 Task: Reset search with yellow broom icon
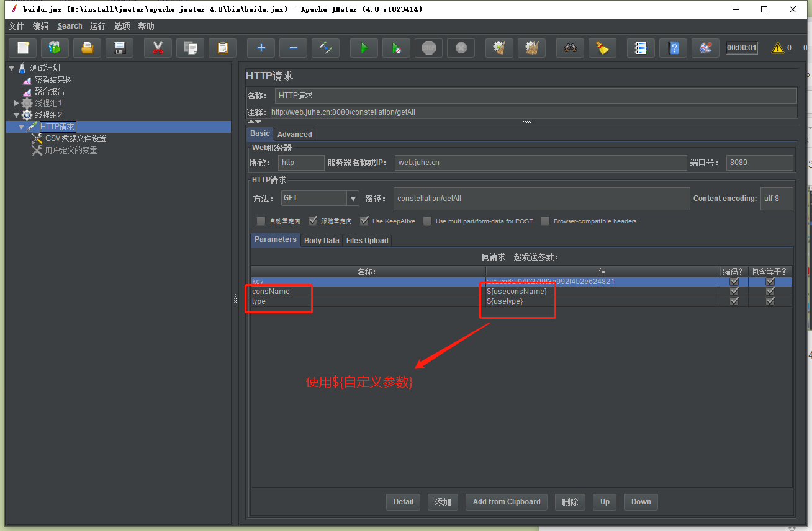click(603, 48)
